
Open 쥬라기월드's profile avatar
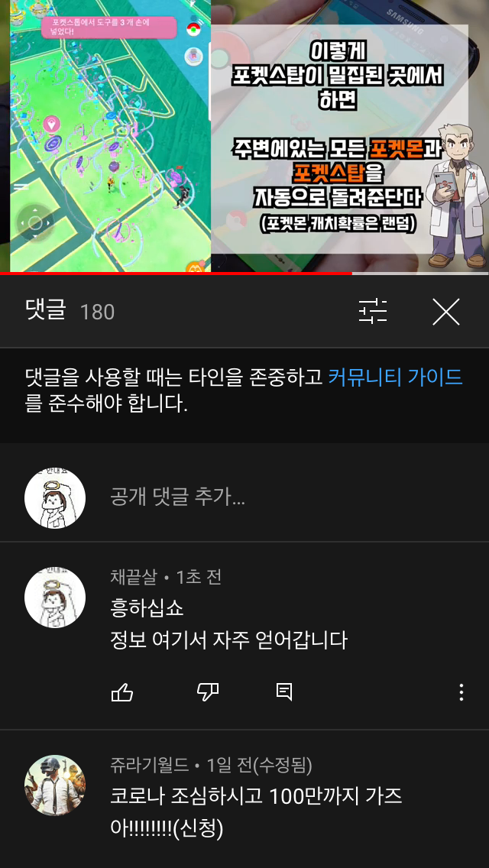pos(55,785)
